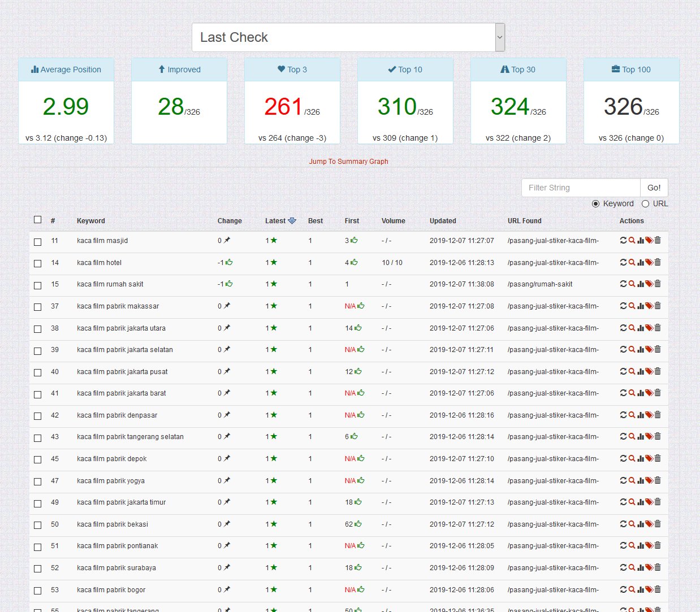Click the heart icon on Top 3 panel
The image size is (700, 612).
281,69
